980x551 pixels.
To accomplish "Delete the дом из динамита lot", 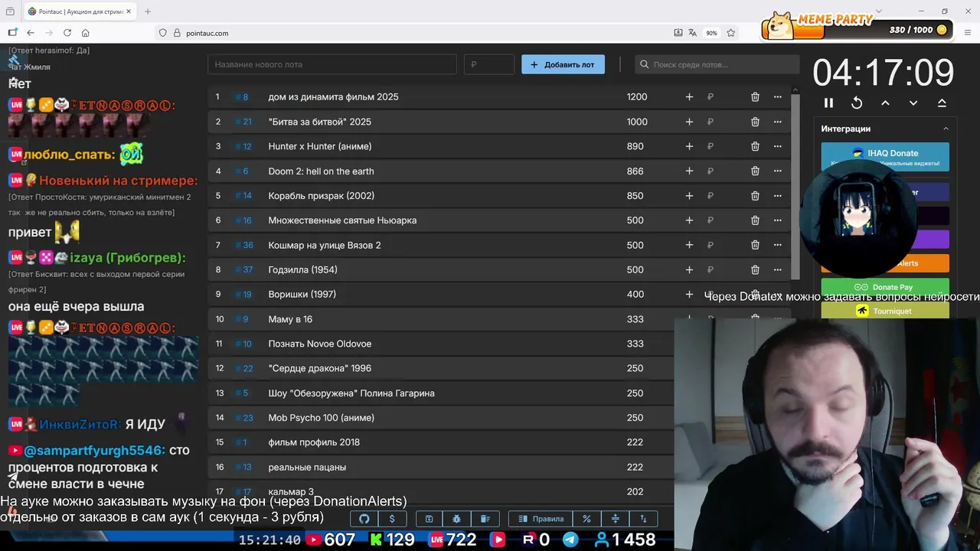I will point(755,96).
